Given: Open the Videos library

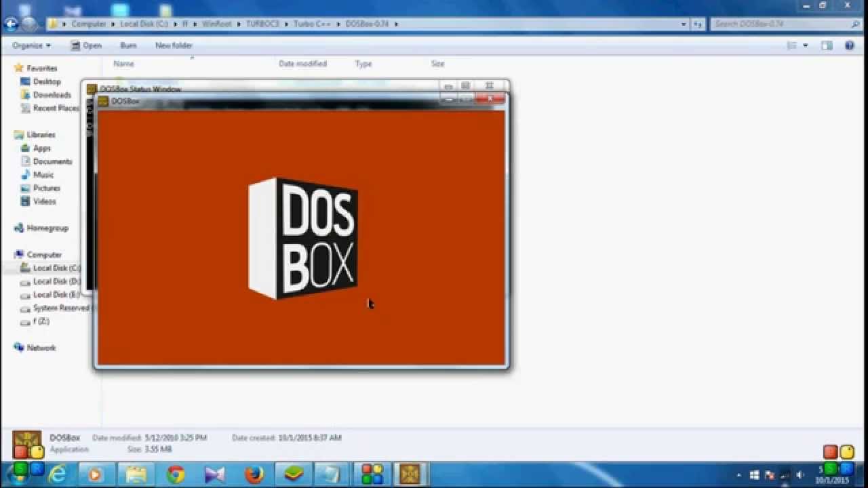Looking at the screenshot, I should (x=45, y=201).
